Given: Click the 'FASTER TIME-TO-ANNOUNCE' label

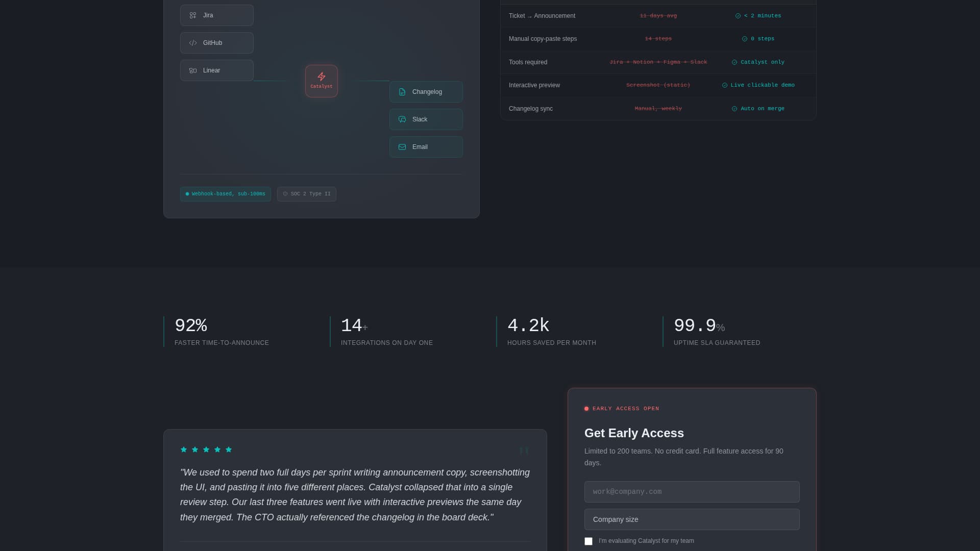Looking at the screenshot, I should coord(222,343).
